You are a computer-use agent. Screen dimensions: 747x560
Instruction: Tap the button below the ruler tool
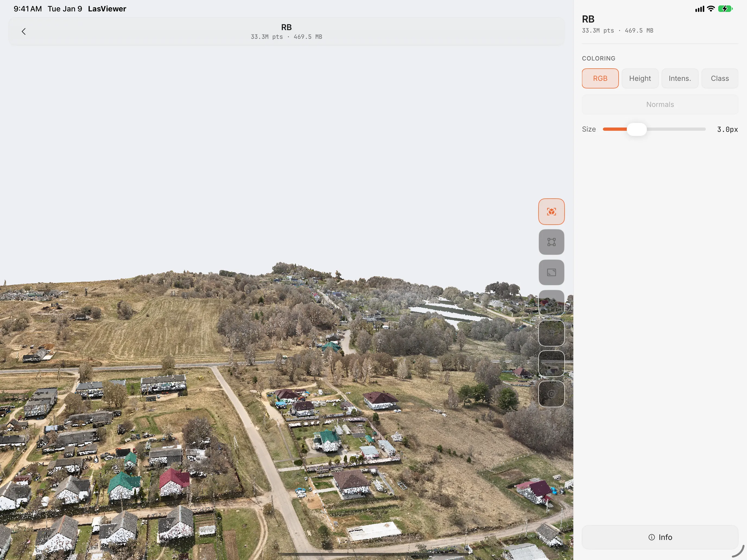tap(551, 333)
